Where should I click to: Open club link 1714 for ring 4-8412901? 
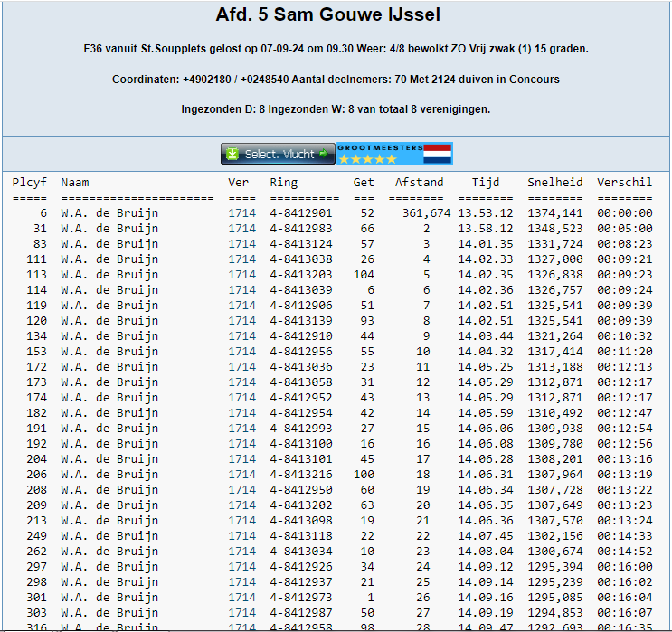point(241,213)
